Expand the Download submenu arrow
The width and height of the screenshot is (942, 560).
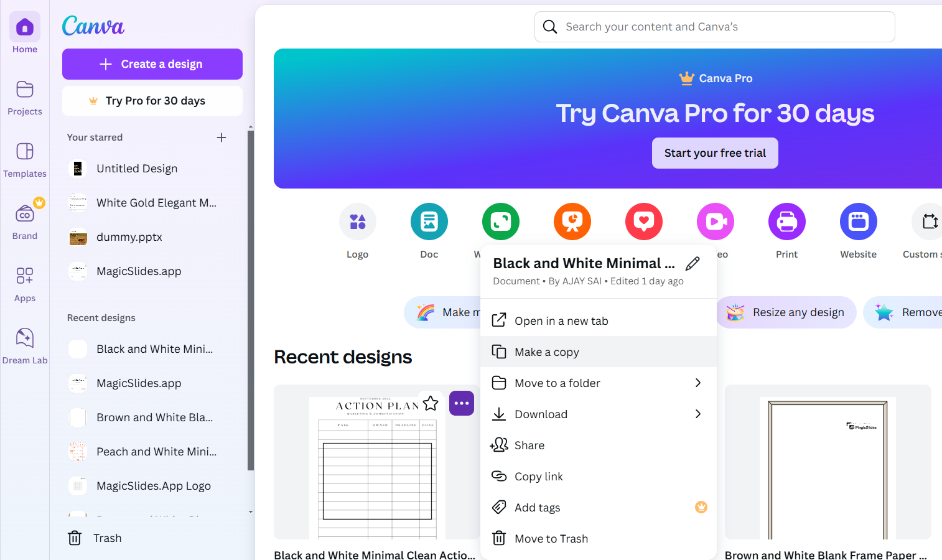coord(698,414)
